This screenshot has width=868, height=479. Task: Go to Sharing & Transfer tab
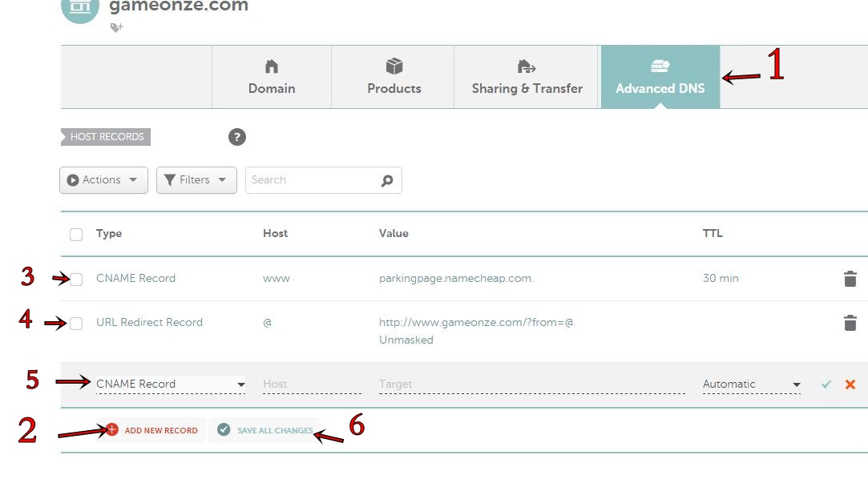[527, 77]
